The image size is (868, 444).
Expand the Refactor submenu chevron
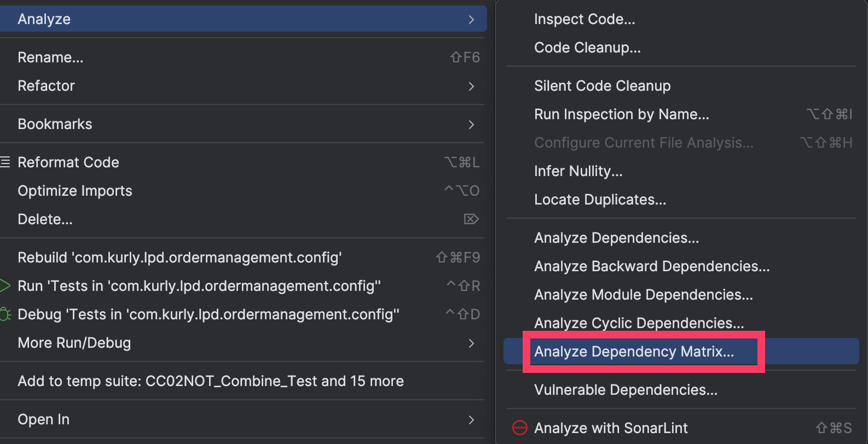tap(471, 86)
